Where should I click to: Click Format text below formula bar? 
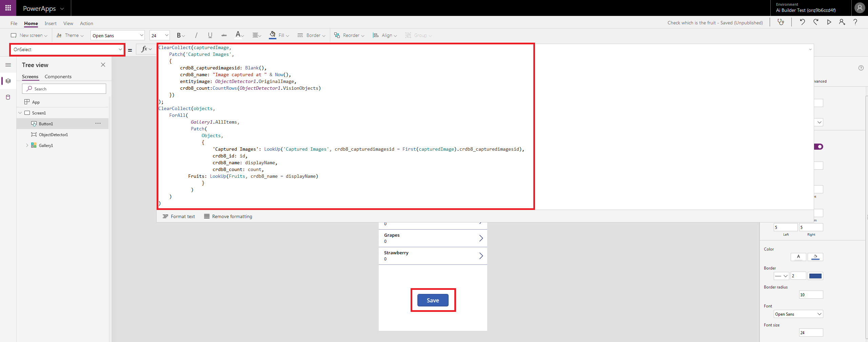pyautogui.click(x=179, y=216)
